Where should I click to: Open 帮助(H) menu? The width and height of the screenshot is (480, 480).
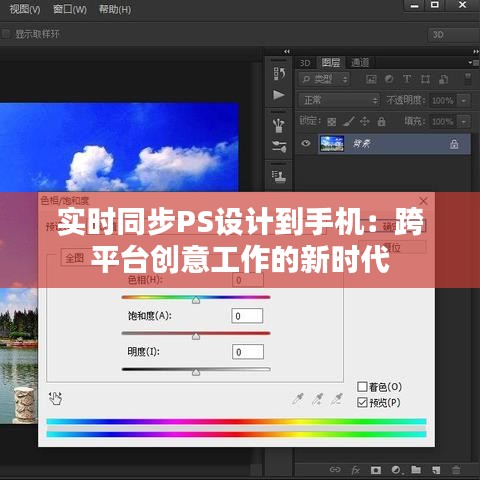click(115, 9)
